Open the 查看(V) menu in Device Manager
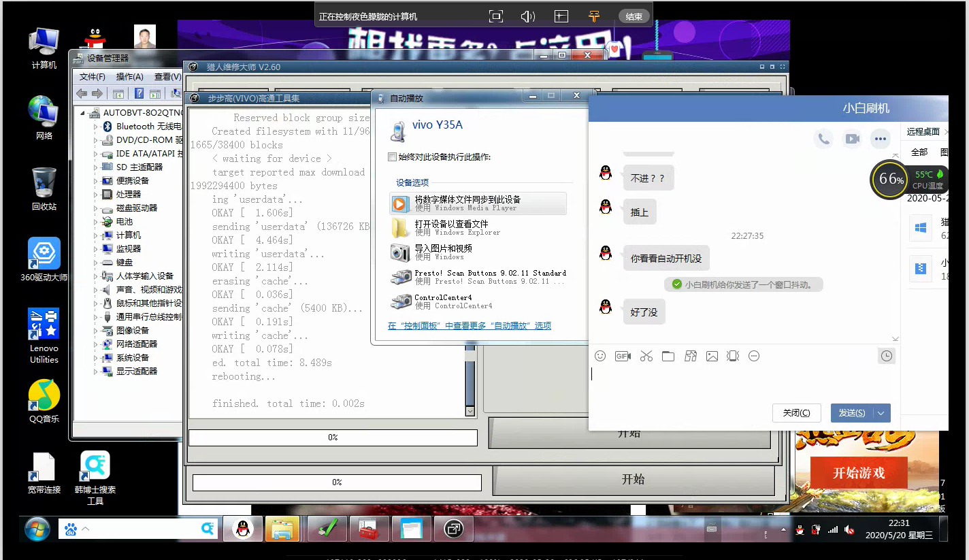Viewport: 969px width, 560px height. [167, 77]
